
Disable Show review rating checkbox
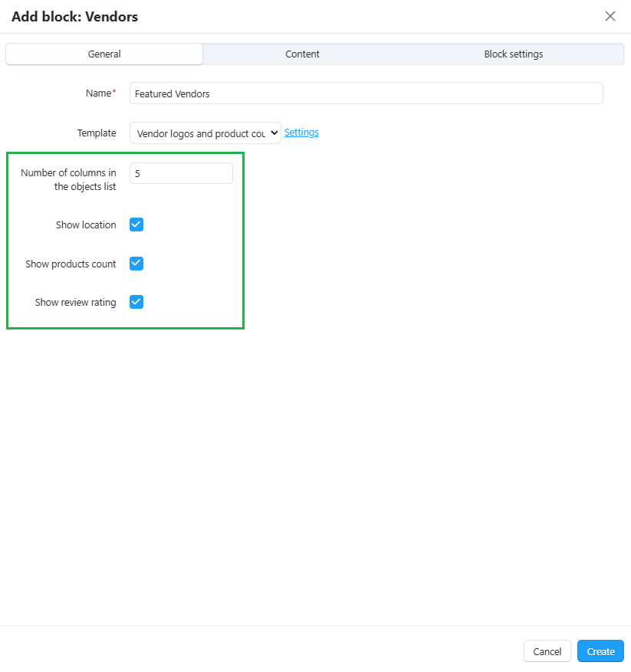tap(136, 302)
